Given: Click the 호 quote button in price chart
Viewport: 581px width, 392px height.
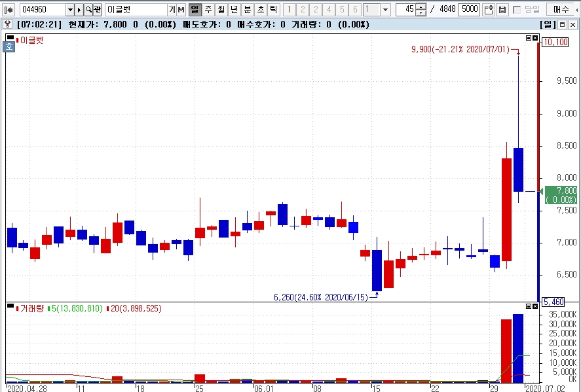Looking at the screenshot, I should [9, 46].
